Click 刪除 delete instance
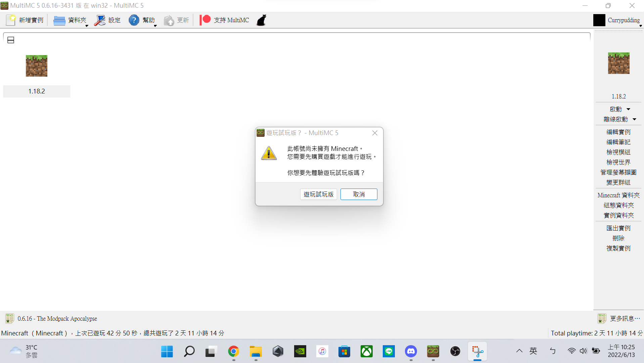Screen dimensions: 644x363 point(618,238)
